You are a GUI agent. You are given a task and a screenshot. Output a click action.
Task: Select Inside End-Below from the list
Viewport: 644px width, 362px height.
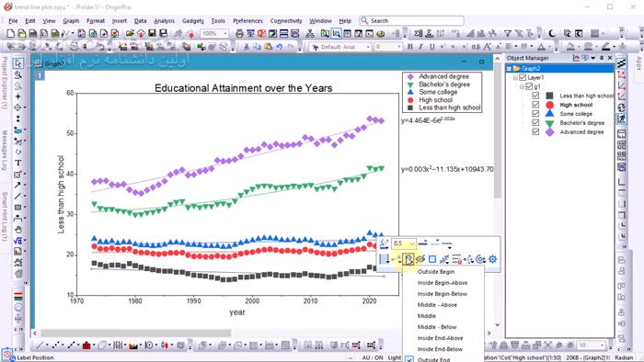(440, 349)
